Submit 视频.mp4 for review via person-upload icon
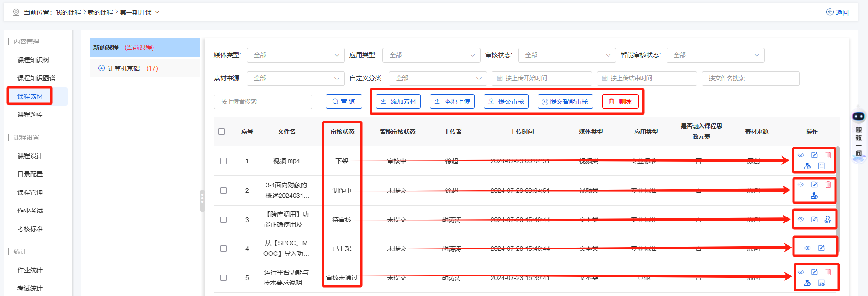This screenshot has height=296, width=868. [808, 166]
